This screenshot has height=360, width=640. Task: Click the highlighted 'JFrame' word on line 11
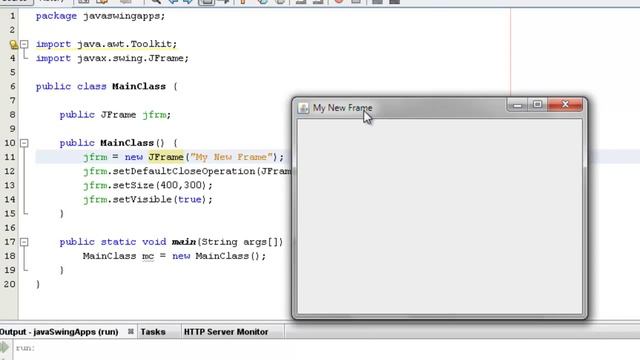166,157
